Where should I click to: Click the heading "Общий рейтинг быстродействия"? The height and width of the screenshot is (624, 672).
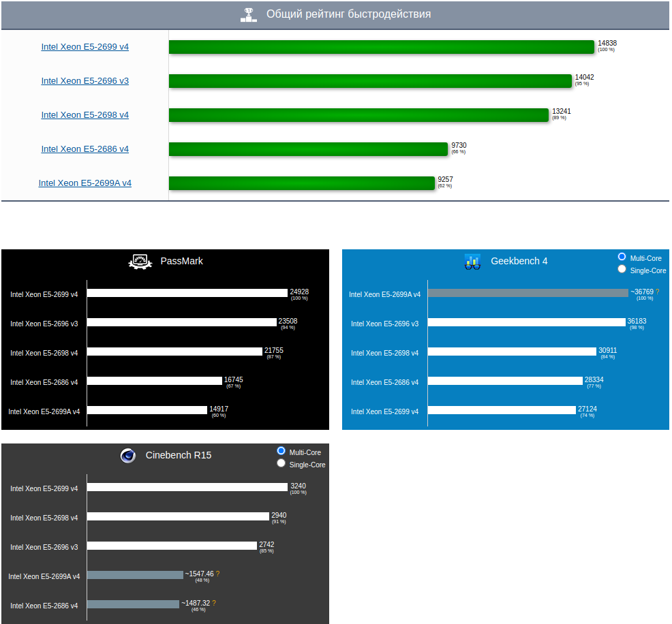coord(348,14)
